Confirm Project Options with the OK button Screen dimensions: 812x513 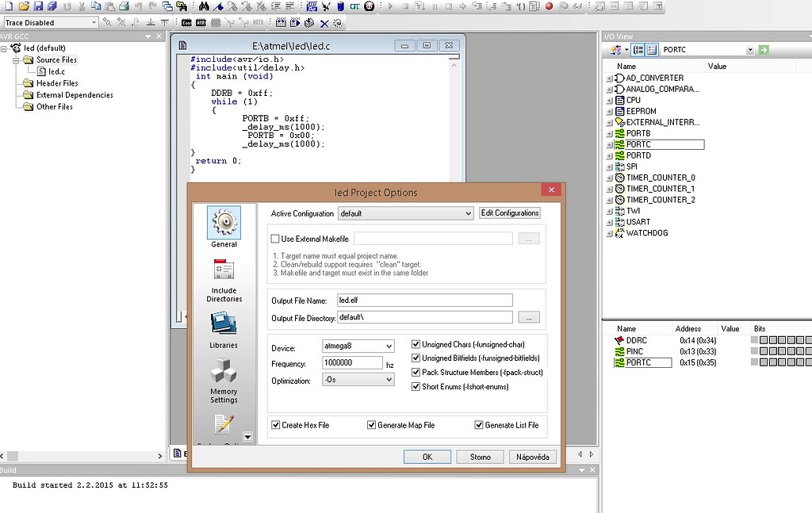click(427, 456)
